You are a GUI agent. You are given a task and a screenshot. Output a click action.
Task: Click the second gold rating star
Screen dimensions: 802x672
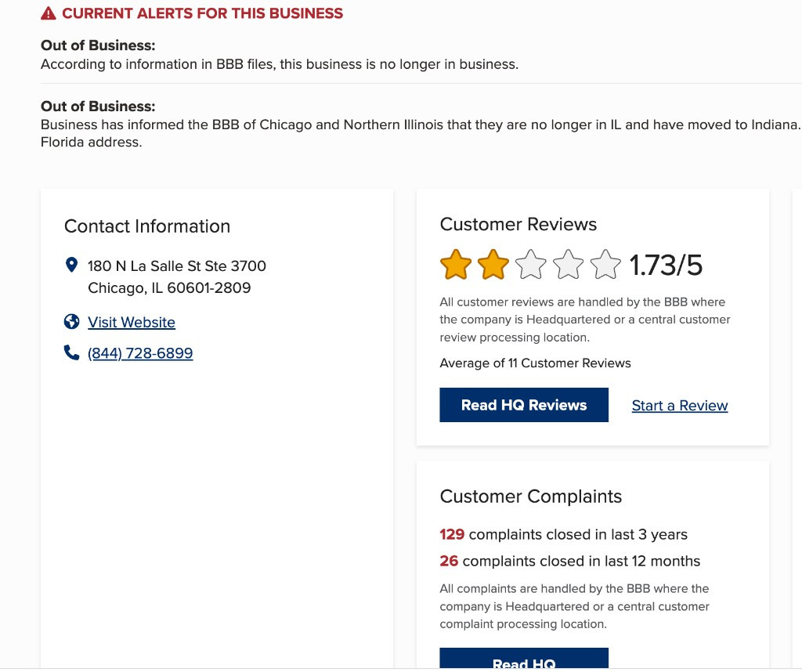click(x=493, y=266)
